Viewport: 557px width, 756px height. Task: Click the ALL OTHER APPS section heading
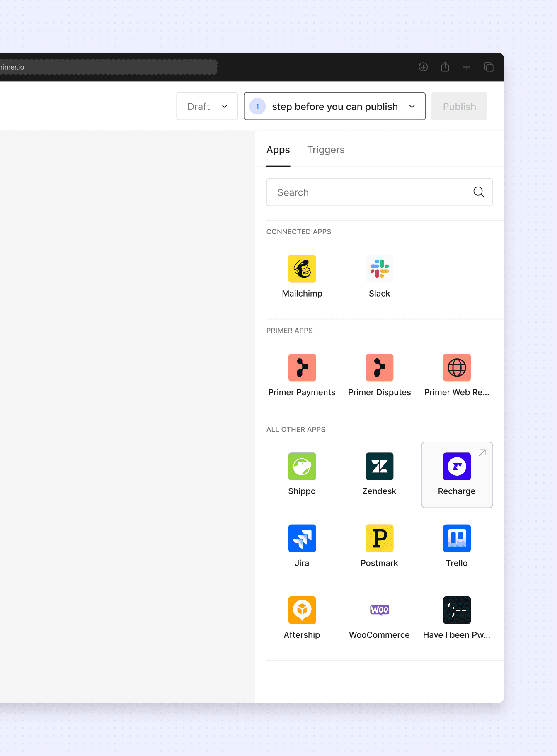[x=296, y=430]
